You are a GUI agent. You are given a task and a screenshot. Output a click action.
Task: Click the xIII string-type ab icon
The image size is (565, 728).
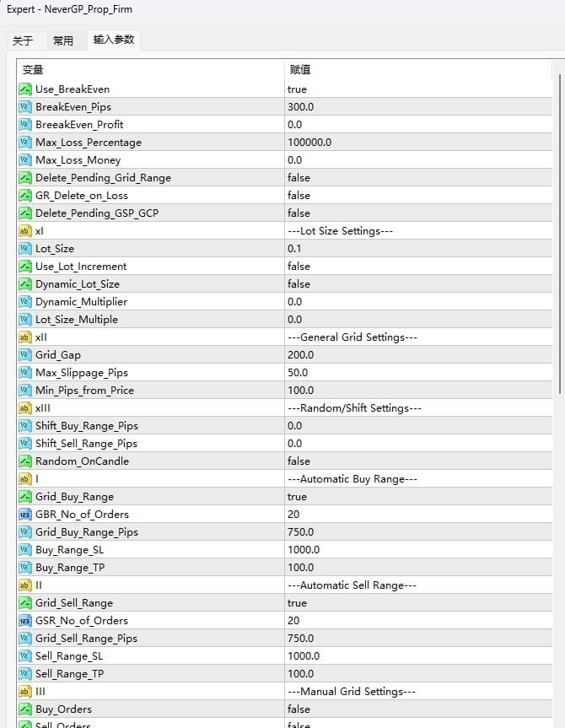pos(25,408)
